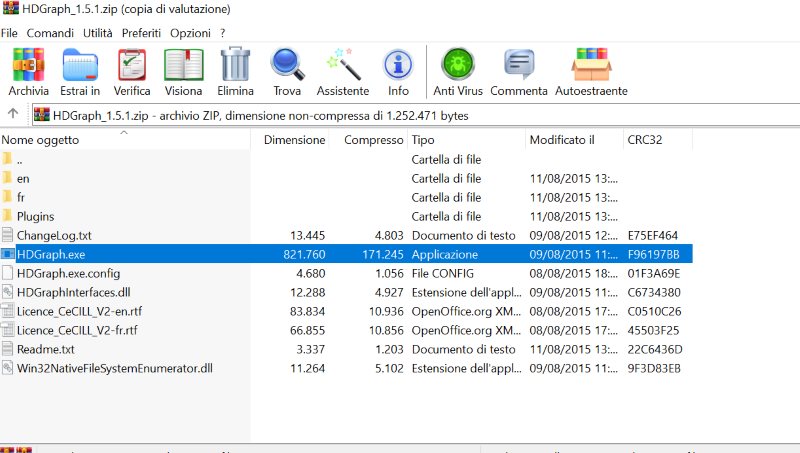Select the file name Readme.txt
This screenshot has height=453, width=800.
(45, 349)
